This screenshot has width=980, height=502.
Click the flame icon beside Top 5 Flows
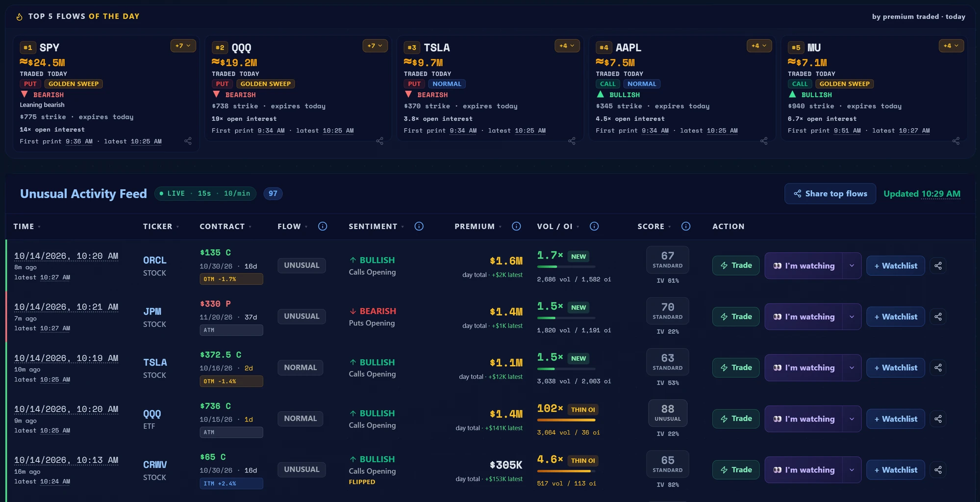20,17
